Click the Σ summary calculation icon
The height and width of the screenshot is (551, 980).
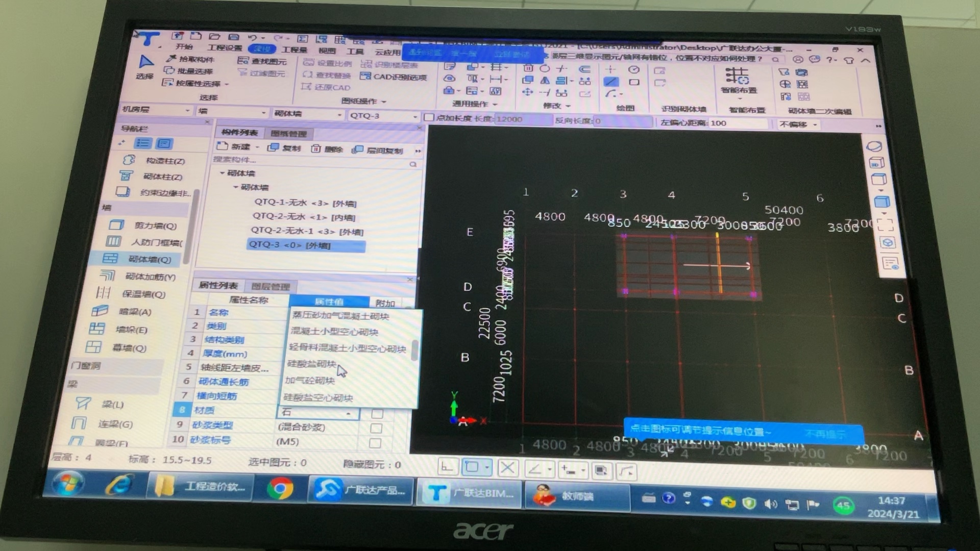pos(302,39)
